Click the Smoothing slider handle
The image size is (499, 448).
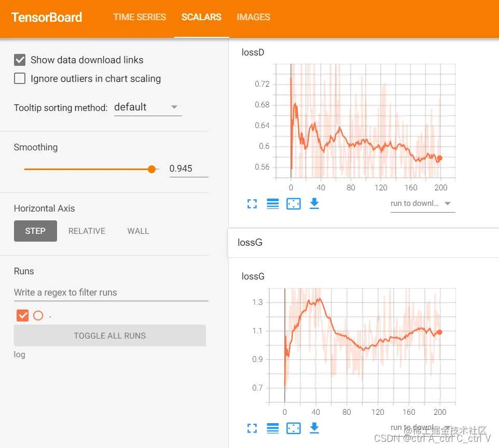tap(152, 169)
